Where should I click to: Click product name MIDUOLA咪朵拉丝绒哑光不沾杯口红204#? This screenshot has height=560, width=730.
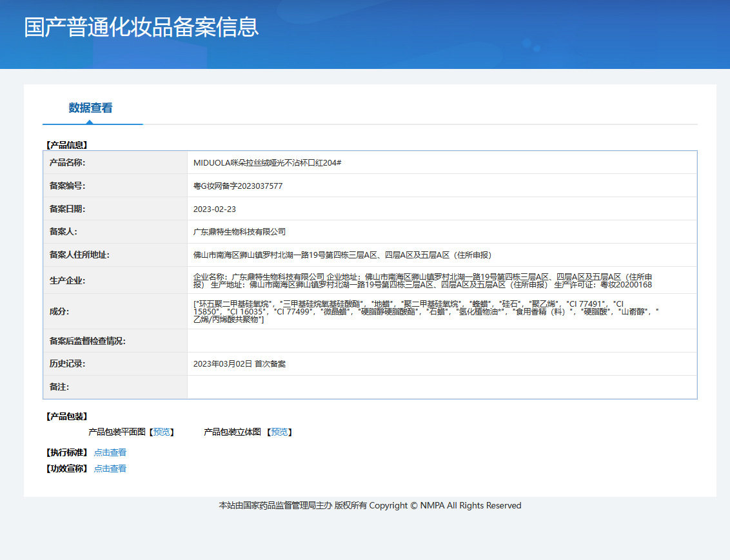[x=267, y=163]
